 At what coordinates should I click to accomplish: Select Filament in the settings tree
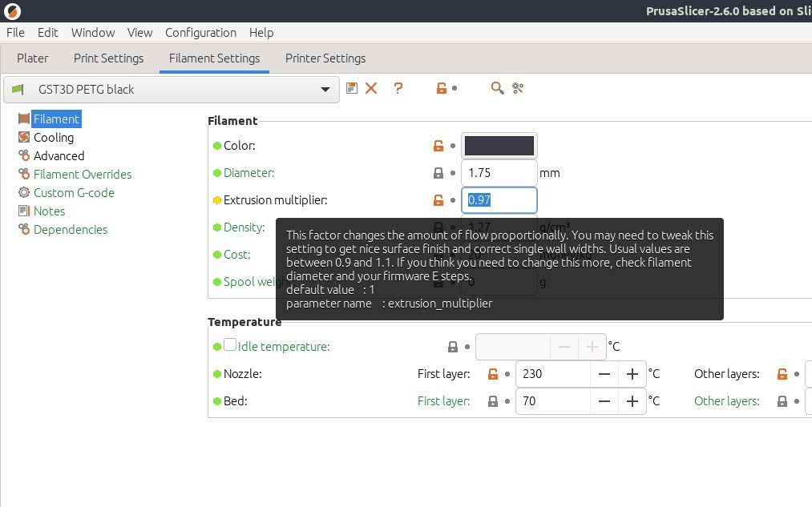(x=56, y=119)
